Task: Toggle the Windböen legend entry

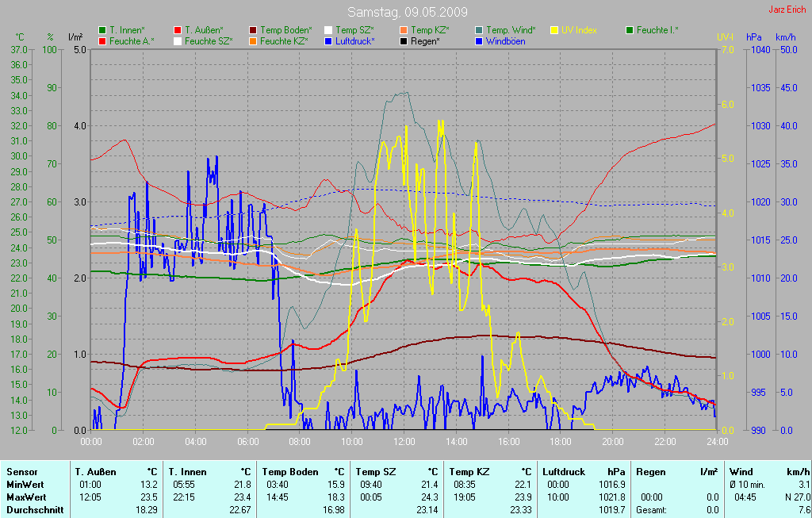Action: tap(505, 40)
